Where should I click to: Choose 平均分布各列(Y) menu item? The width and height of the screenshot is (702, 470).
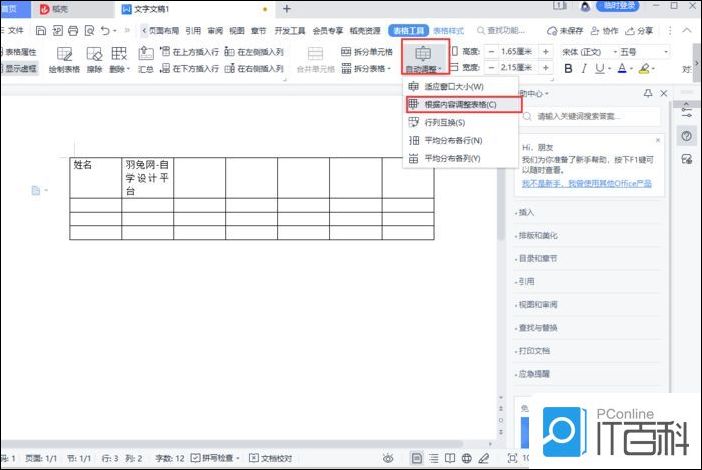(461, 158)
